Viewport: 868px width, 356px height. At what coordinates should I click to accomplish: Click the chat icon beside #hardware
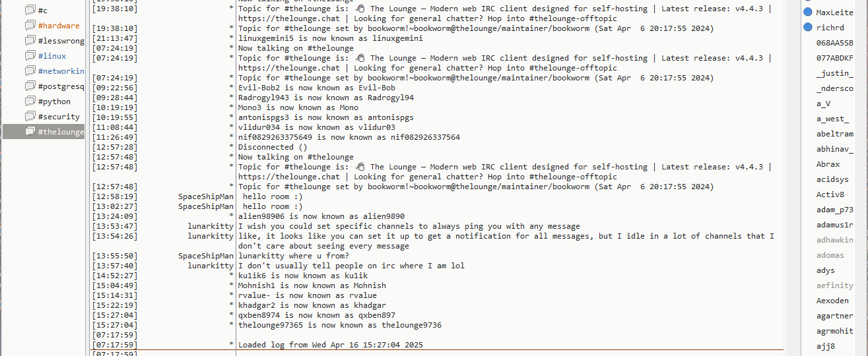tap(30, 26)
